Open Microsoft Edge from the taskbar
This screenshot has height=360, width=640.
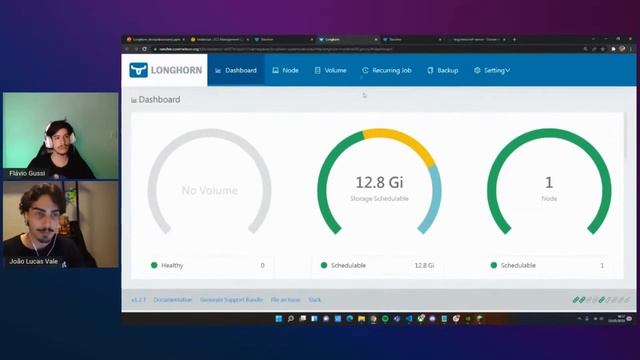coord(350,319)
